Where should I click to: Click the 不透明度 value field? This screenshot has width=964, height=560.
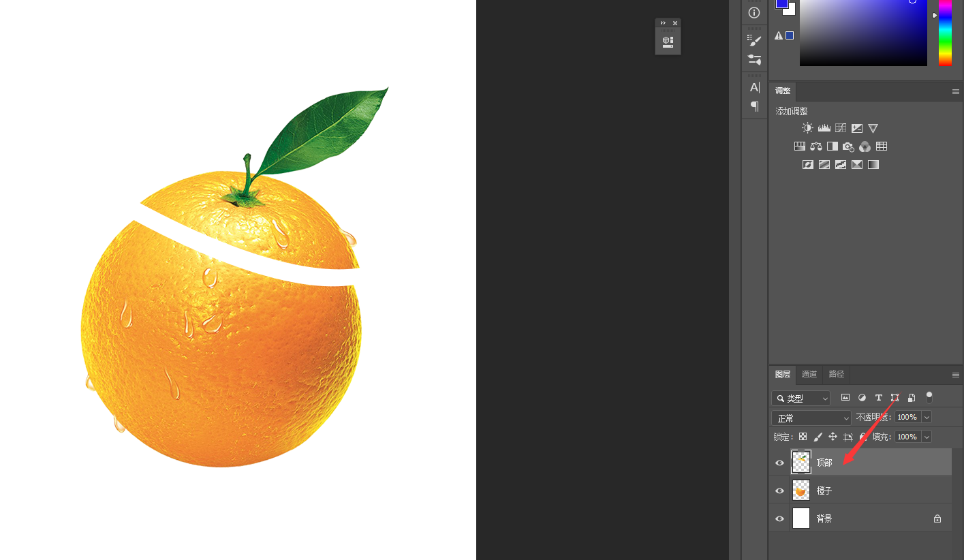907,417
